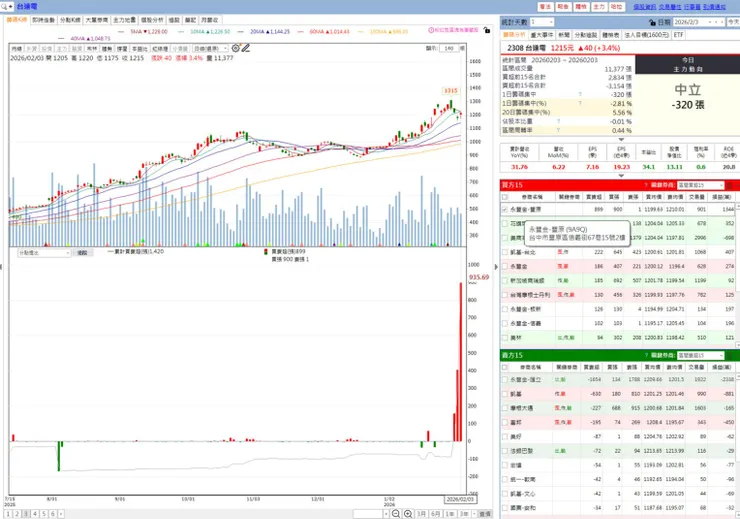Click the info circle icon above the chart

tap(431, 30)
